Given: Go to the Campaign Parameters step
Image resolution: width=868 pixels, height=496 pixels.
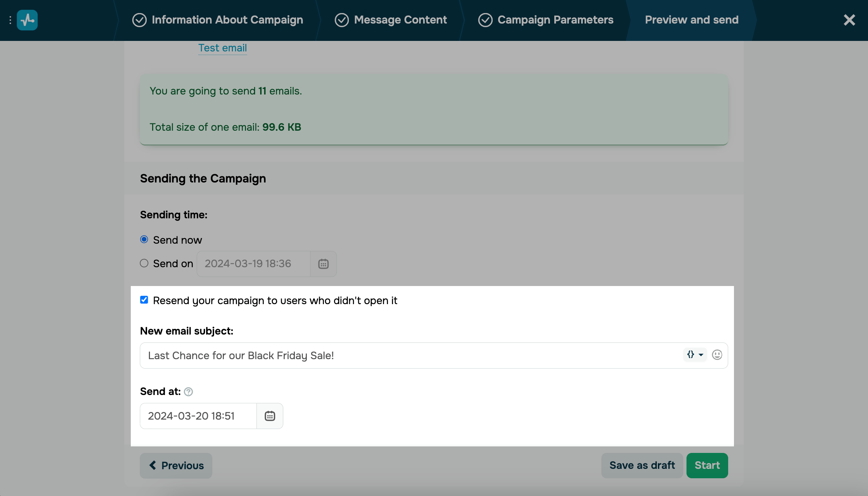Looking at the screenshot, I should click(555, 20).
